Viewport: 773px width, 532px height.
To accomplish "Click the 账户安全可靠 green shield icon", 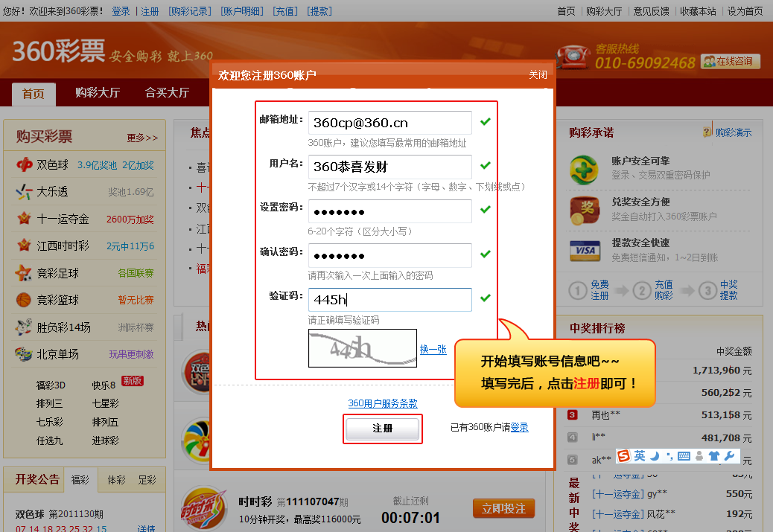I will point(584,170).
